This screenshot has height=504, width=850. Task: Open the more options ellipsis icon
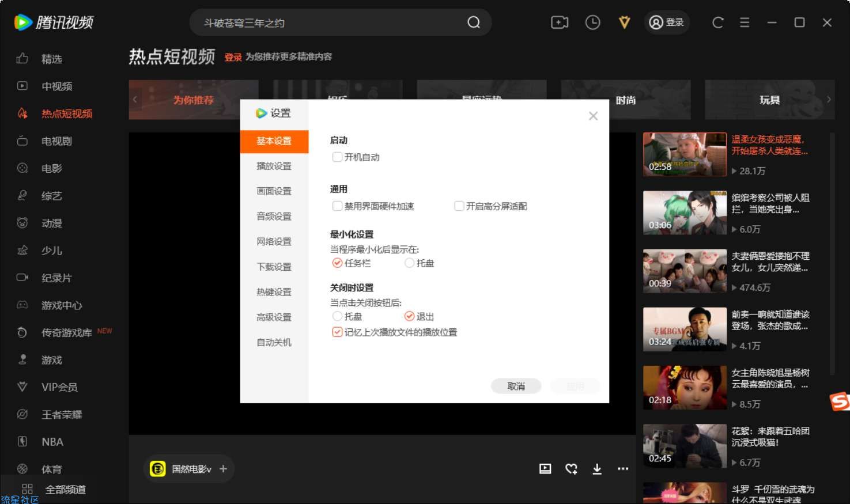[x=623, y=469]
